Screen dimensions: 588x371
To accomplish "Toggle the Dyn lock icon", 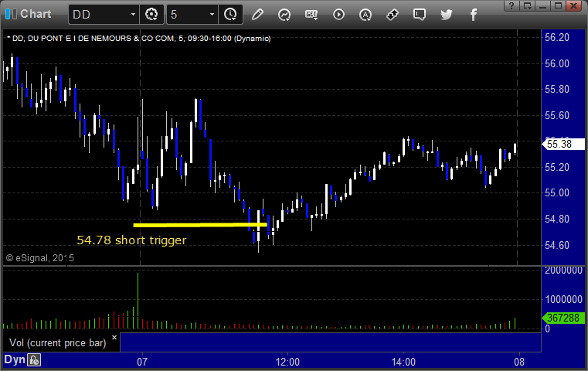I will pyautogui.click(x=34, y=360).
